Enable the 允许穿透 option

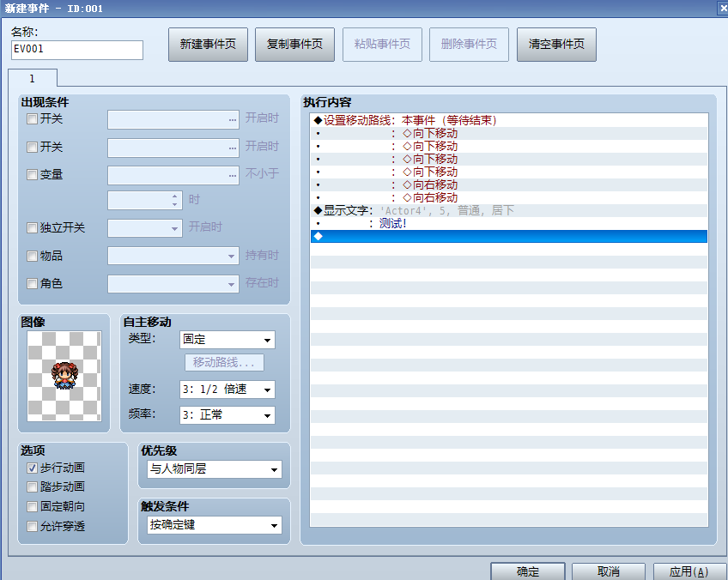coord(32,526)
